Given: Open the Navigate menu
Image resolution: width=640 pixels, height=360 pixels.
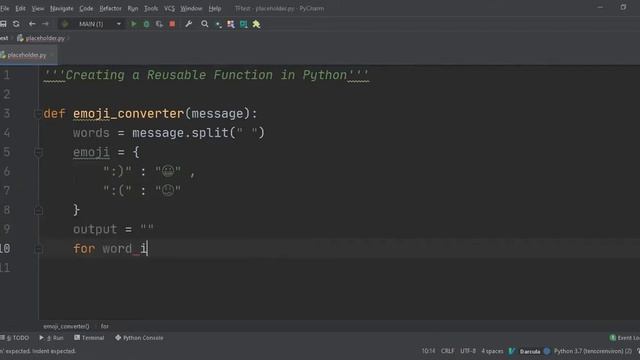Looking at the screenshot, I should [x=62, y=8].
